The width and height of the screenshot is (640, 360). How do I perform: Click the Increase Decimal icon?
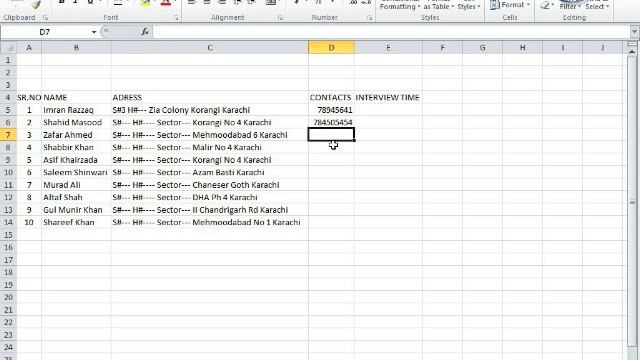tap(353, 2)
